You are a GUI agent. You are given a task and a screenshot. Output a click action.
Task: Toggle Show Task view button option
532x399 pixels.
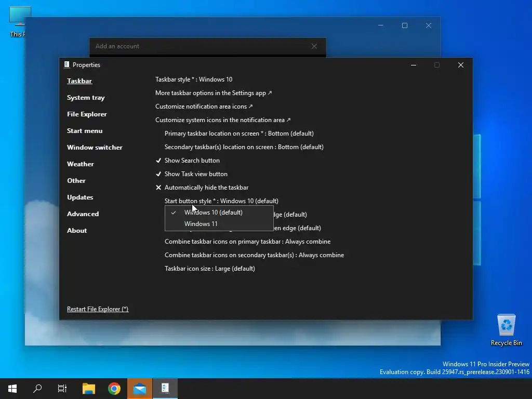pos(191,174)
